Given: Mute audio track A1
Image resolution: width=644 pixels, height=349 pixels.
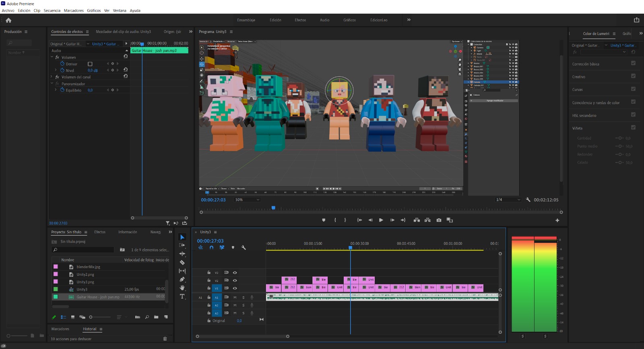Looking at the screenshot, I should click(x=235, y=298).
